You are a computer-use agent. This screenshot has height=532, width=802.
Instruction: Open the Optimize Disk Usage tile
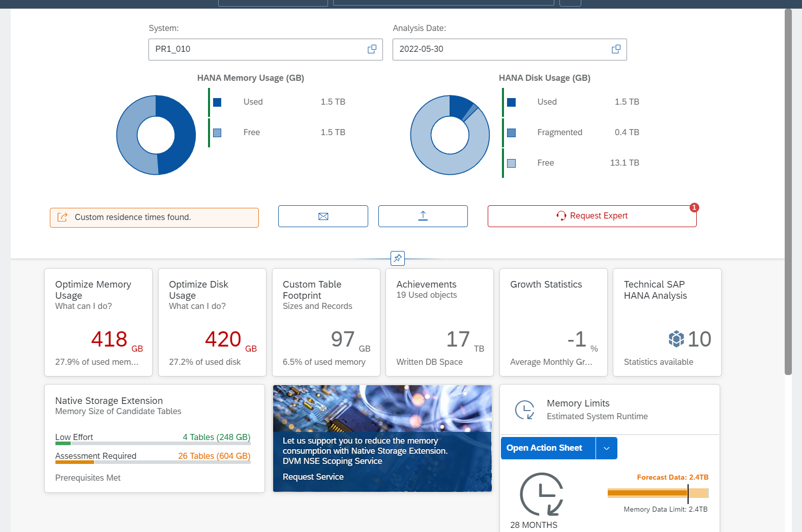pos(212,322)
